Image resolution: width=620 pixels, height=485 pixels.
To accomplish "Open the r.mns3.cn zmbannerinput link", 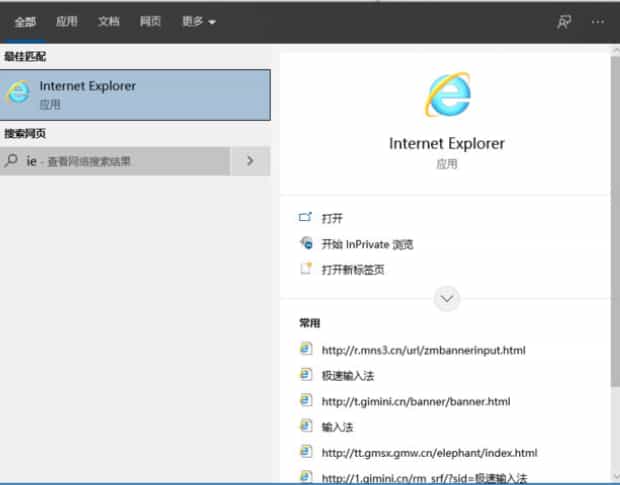I will 423,350.
